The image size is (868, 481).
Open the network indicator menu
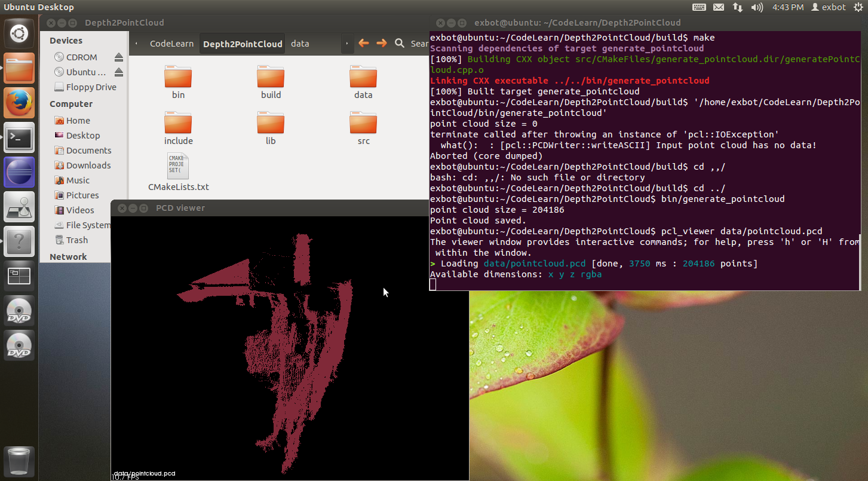[x=738, y=7]
